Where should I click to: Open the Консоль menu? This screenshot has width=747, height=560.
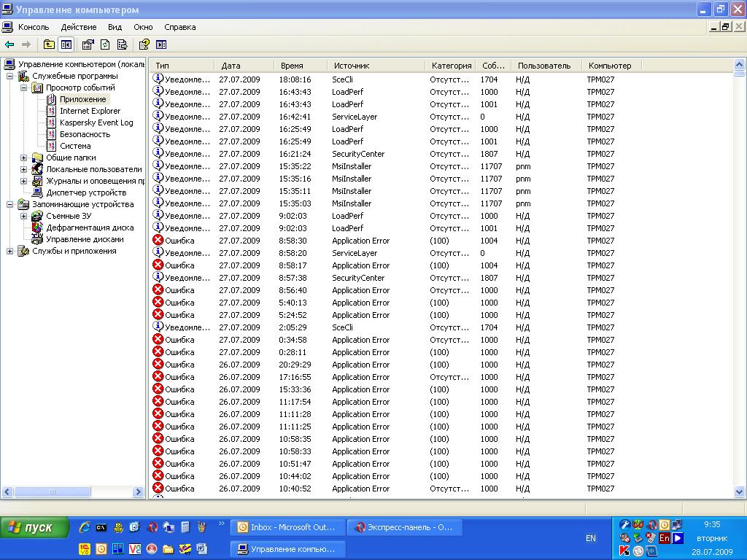click(34, 27)
